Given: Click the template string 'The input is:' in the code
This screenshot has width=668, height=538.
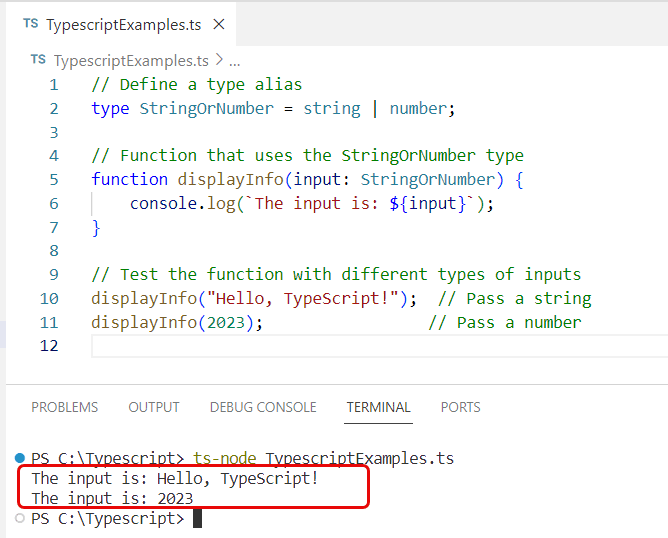Looking at the screenshot, I should [x=317, y=203].
